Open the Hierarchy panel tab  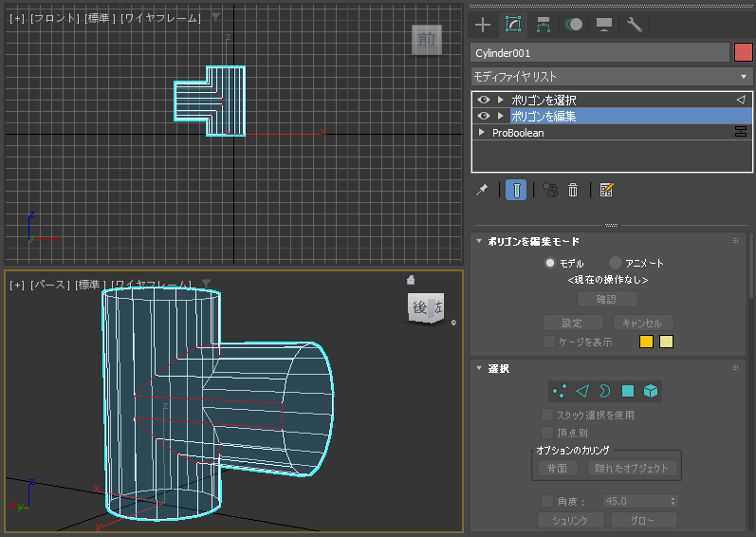(544, 25)
